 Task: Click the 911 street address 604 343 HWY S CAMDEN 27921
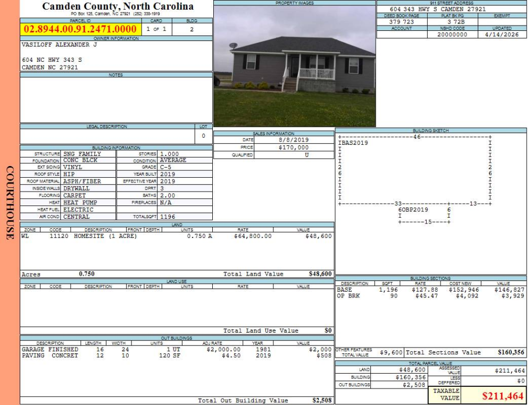[x=438, y=9]
